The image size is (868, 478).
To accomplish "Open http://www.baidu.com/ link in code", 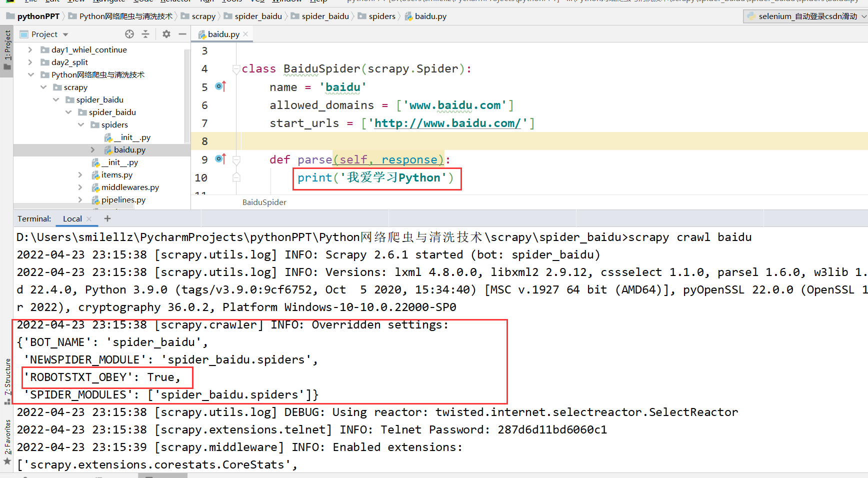I will point(447,123).
